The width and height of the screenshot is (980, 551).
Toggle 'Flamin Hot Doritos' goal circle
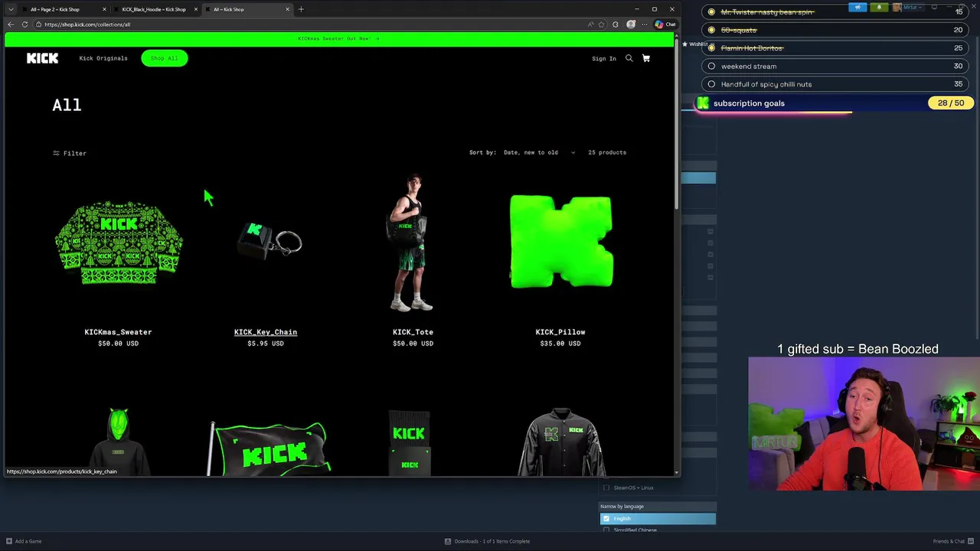[711, 48]
